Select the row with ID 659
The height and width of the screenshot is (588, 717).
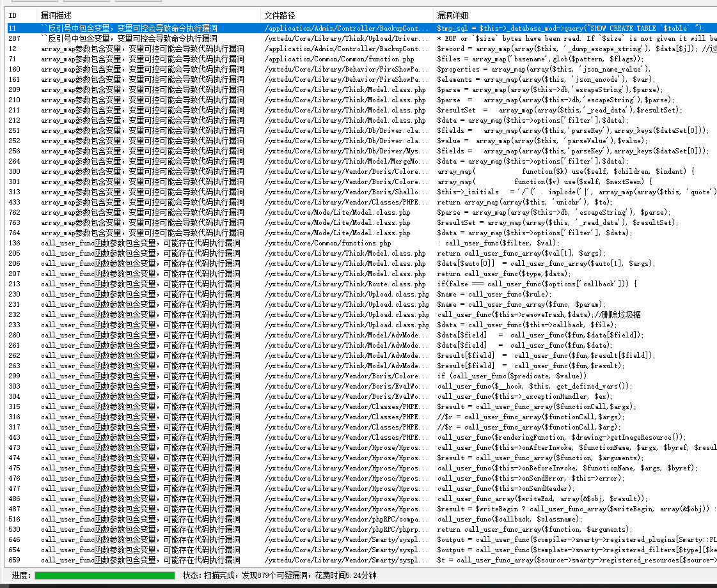pos(362,560)
